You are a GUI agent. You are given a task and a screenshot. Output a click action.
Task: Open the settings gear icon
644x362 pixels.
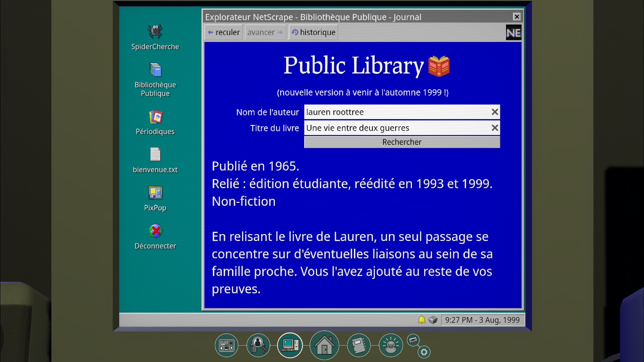point(424,352)
